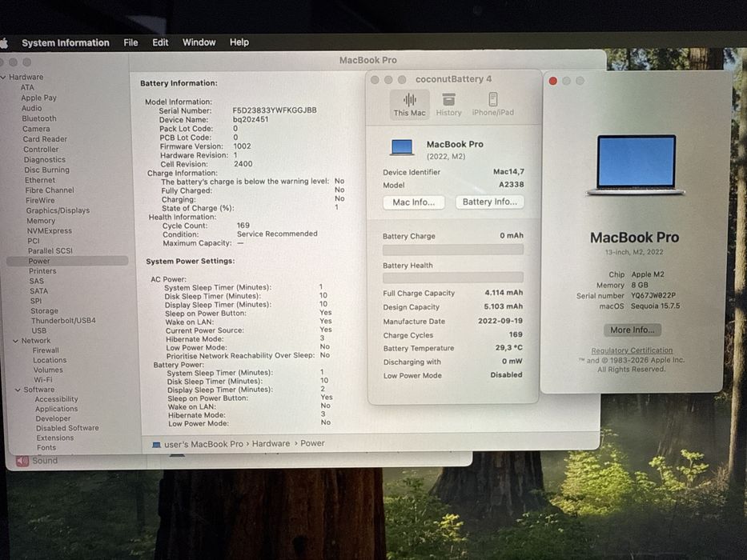Select Ethernet in the sidebar
The height and width of the screenshot is (560, 747).
click(40, 181)
